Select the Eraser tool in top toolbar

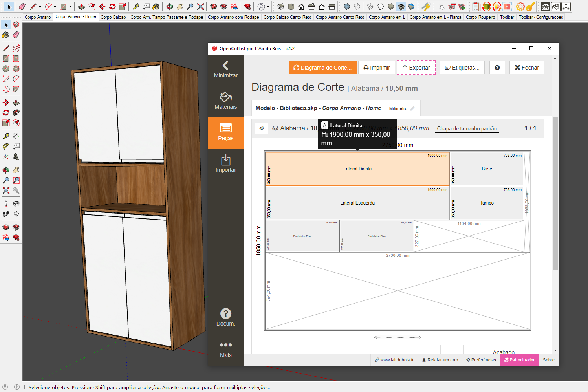[22, 7]
